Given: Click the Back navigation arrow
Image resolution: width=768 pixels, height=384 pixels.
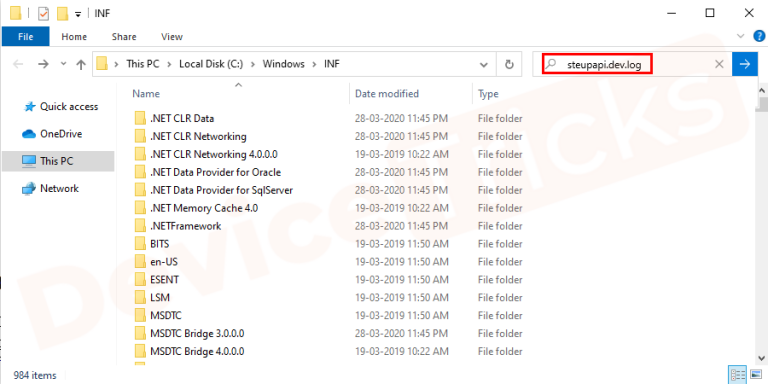Looking at the screenshot, I should click(x=18, y=64).
